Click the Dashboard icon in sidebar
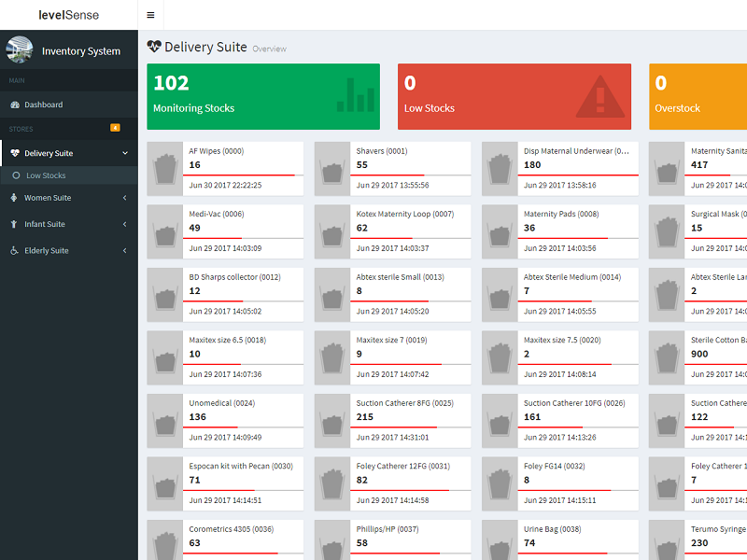The image size is (747, 560). click(x=15, y=105)
